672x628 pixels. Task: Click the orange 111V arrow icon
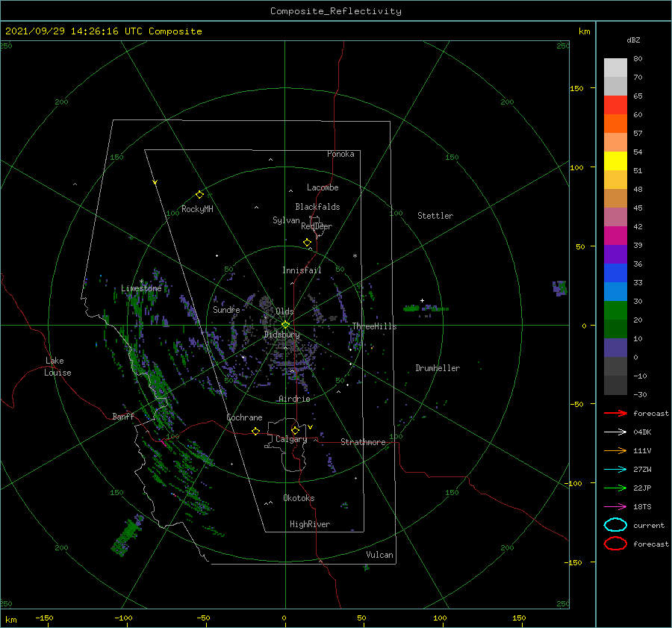coord(615,450)
